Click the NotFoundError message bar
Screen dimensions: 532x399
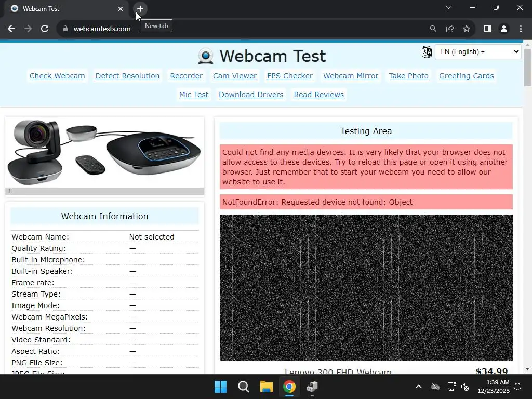click(x=366, y=202)
